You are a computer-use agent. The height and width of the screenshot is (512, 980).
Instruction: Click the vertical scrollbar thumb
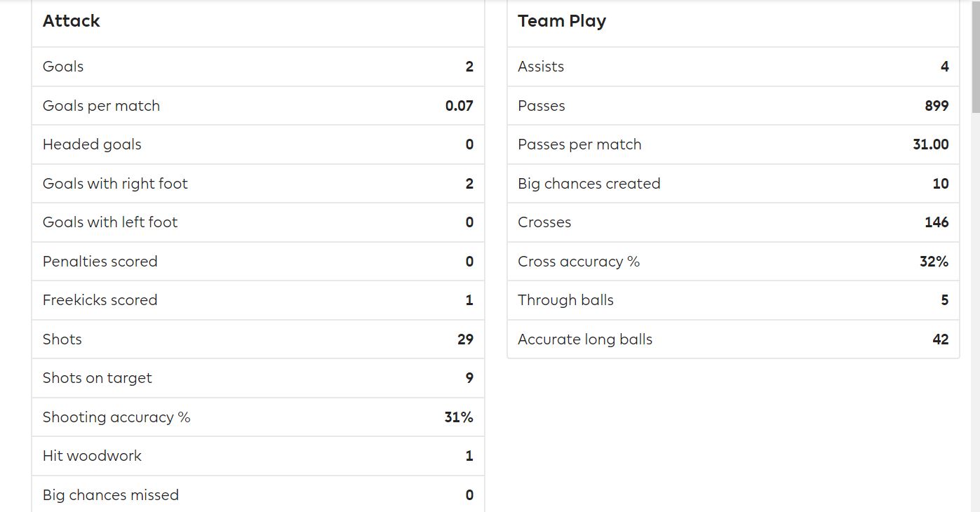975,56
